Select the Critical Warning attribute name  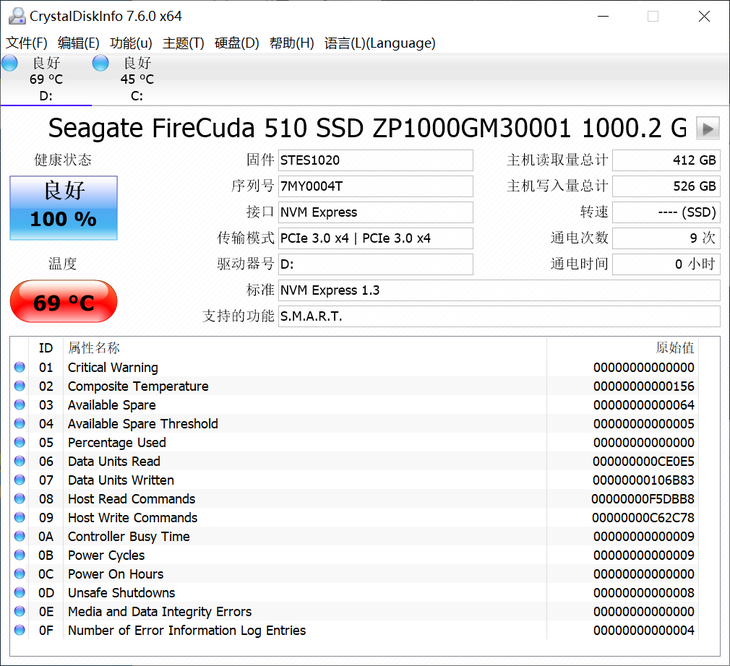[113, 368]
